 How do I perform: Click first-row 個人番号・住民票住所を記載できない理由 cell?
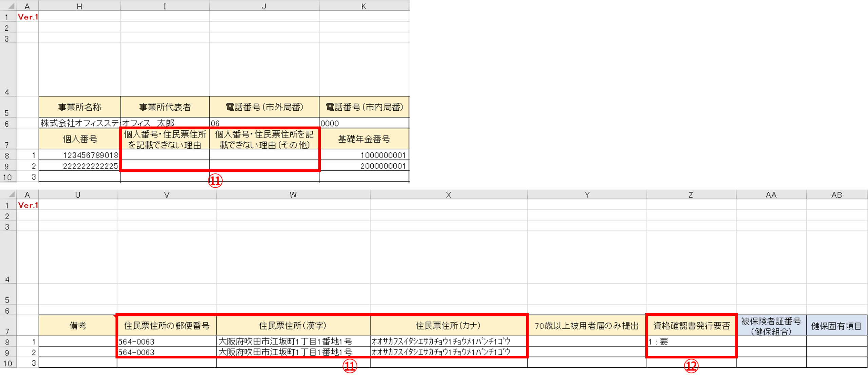click(x=165, y=155)
